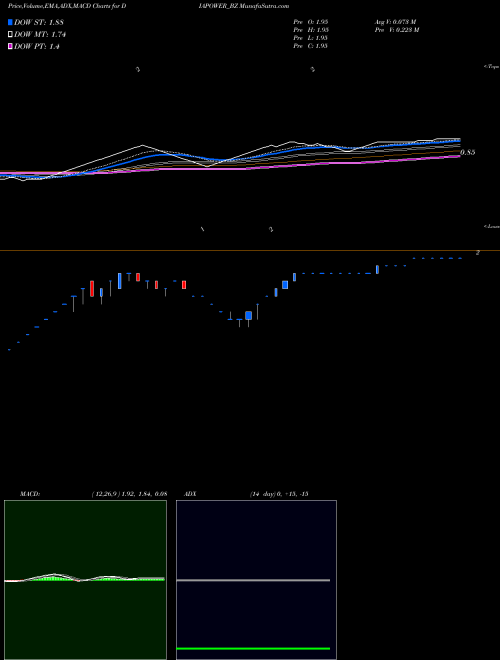Click the green line in the ADX panel
Viewport: 500px width, 660px height.
click(253, 648)
